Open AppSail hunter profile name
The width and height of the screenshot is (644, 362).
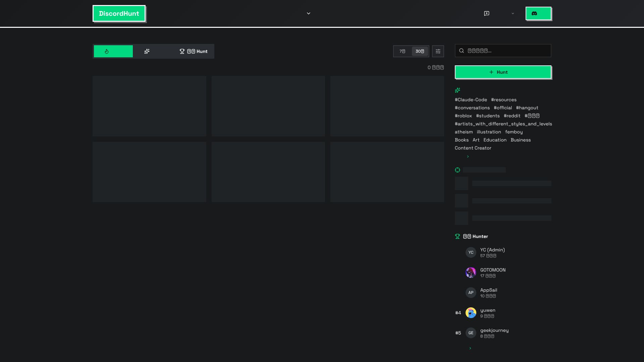489,290
